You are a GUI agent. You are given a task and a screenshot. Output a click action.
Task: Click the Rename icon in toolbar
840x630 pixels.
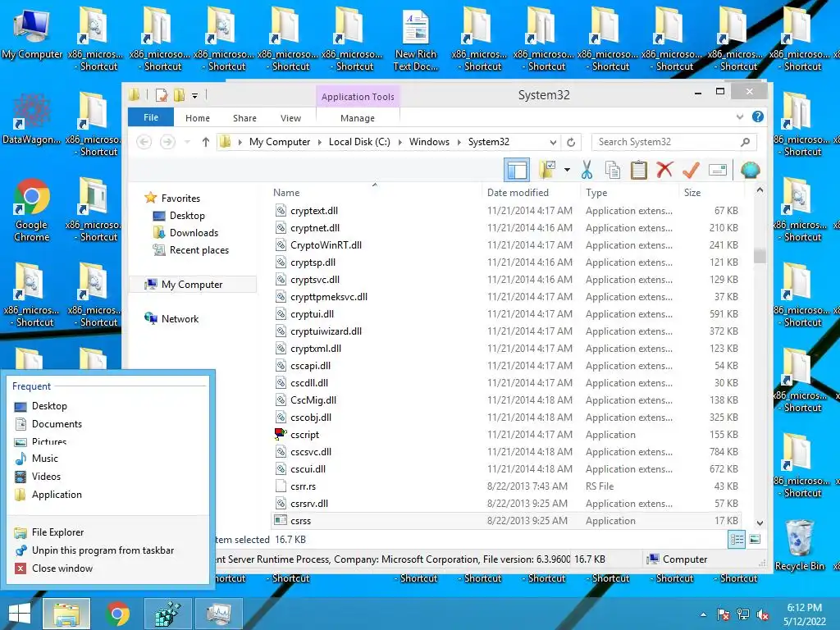pyautogui.click(x=717, y=171)
